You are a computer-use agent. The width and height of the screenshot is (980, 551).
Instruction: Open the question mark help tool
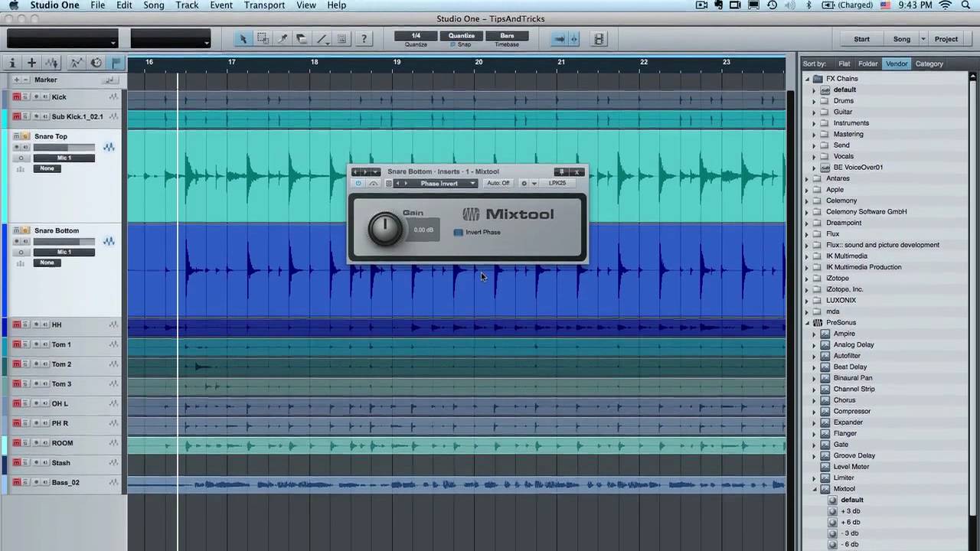coord(363,39)
